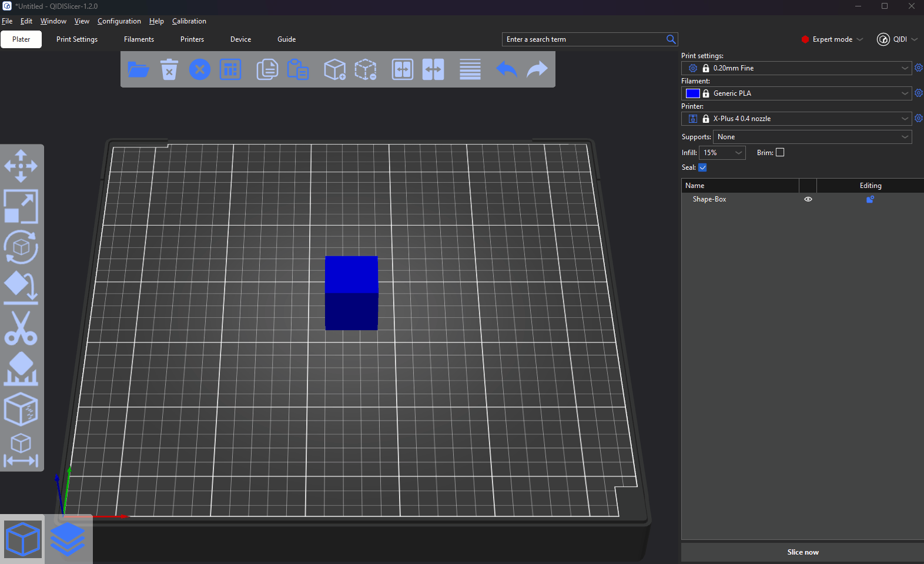Viewport: 924px width, 564px height.
Task: Click the Arrange objects icon
Action: coord(230,69)
